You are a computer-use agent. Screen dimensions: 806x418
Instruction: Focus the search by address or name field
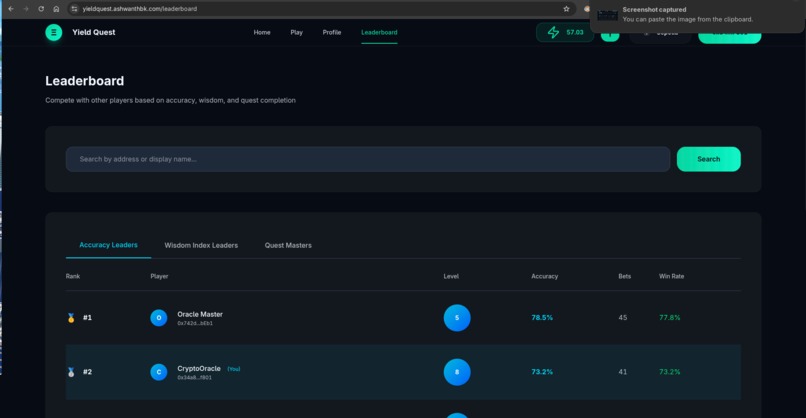point(368,159)
